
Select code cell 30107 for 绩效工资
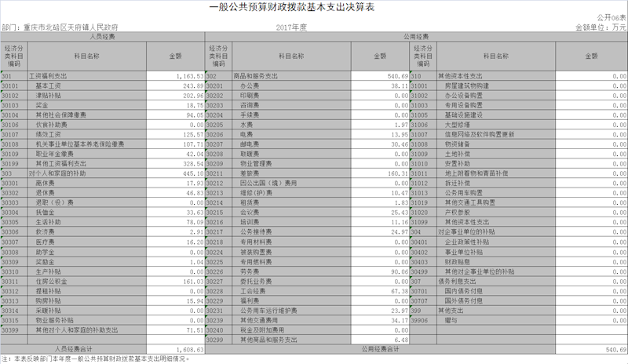coord(13,134)
